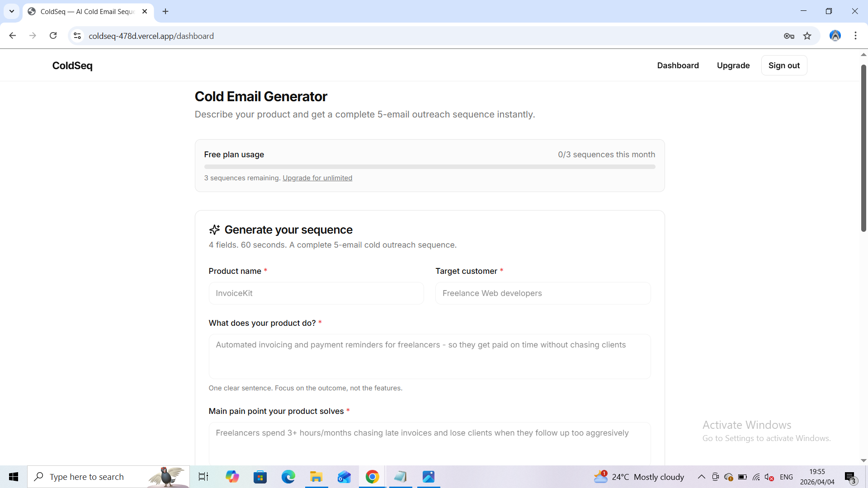The height and width of the screenshot is (488, 868).
Task: Reload the current page
Action: (x=53, y=35)
